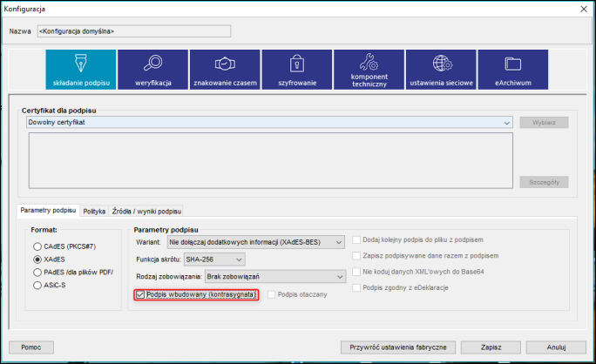Open the znakowanie czasem section
Viewport: 596px width, 364px height.
pos(225,70)
